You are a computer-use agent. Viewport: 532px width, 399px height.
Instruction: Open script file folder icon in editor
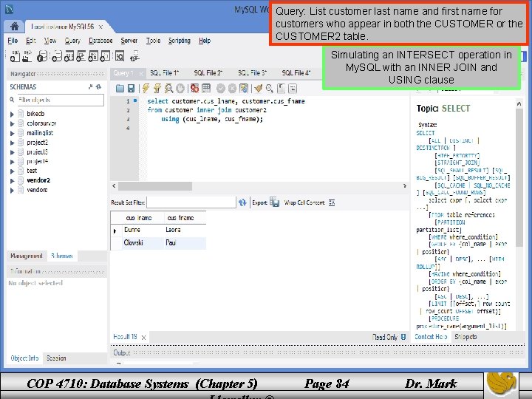tap(120, 89)
